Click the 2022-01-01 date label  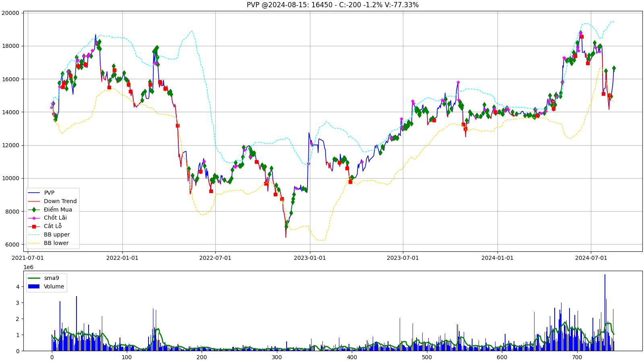(122, 258)
